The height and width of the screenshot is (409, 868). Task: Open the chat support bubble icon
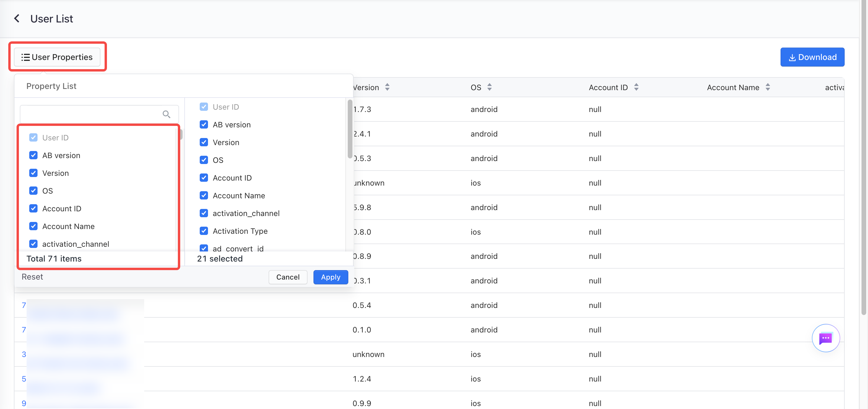click(x=825, y=338)
